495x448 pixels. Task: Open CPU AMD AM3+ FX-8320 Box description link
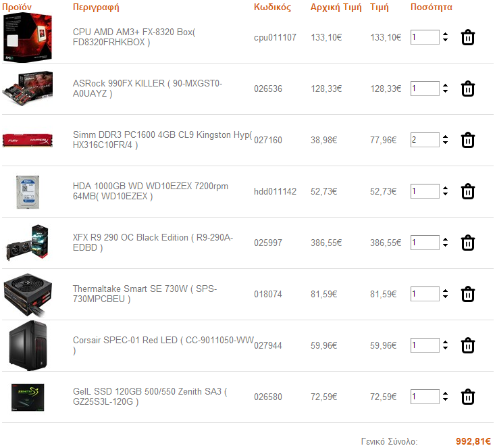tap(134, 37)
